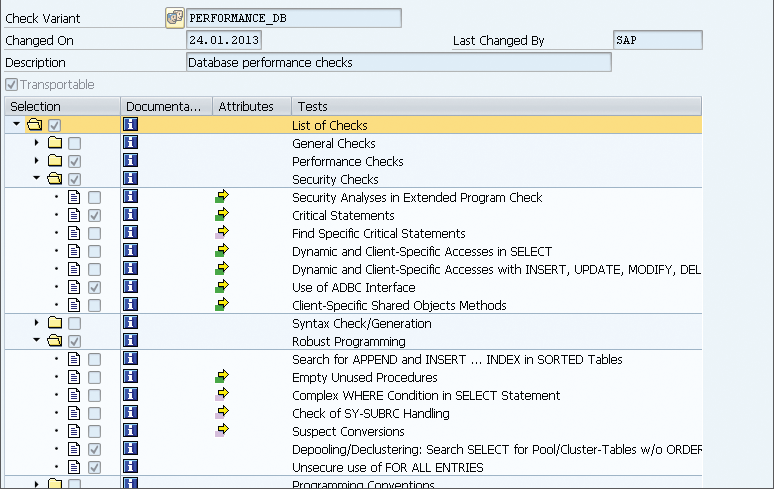This screenshot has width=775, height=489.
Task: Open documentation info icon for Critical Statements
Action: [x=130, y=215]
